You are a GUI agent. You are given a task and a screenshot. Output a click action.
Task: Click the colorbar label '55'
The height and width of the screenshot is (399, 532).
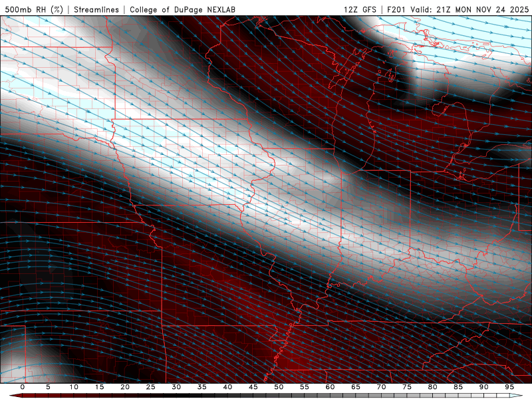[305, 387]
